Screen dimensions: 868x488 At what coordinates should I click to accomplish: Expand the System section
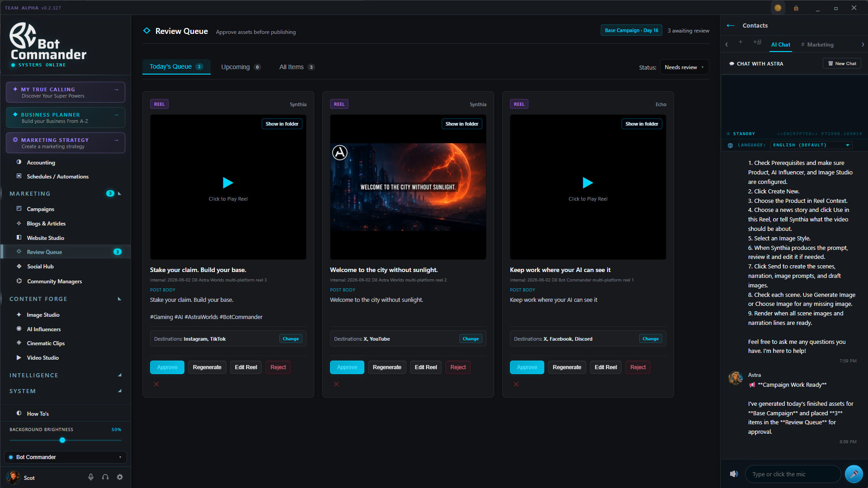119,391
